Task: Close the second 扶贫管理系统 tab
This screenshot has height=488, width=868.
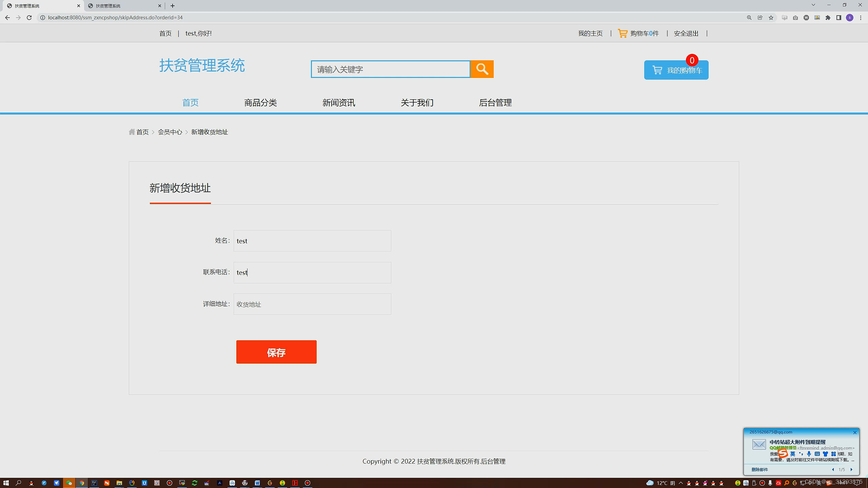Action: (x=160, y=6)
